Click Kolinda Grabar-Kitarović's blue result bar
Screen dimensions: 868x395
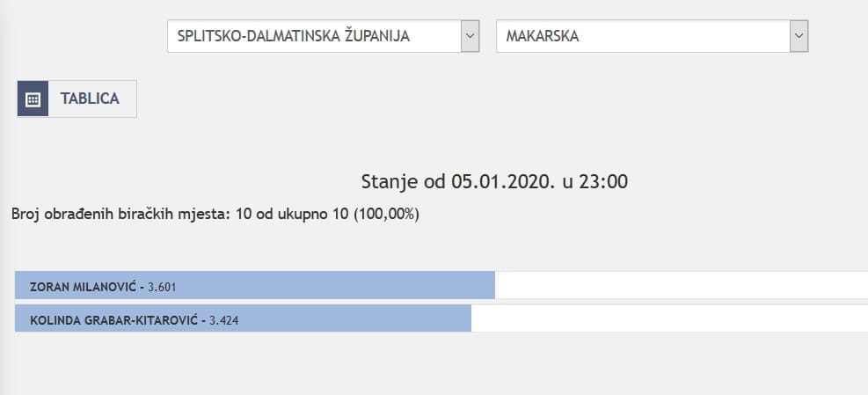pyautogui.click(x=352, y=318)
